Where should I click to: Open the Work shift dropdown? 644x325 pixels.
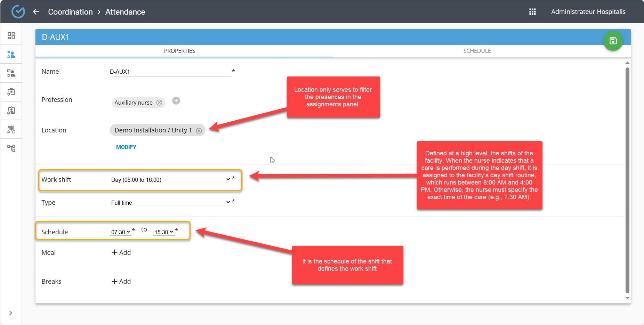pos(170,180)
